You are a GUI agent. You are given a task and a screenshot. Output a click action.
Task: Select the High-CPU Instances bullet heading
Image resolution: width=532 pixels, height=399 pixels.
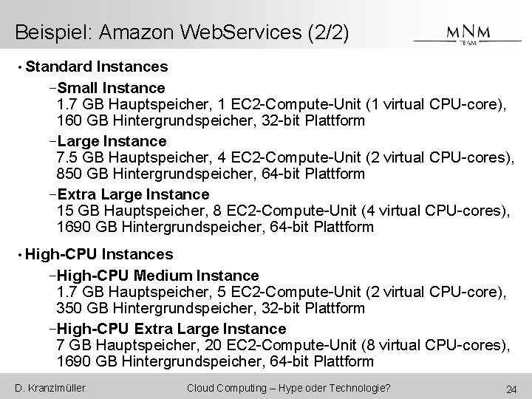pos(99,255)
